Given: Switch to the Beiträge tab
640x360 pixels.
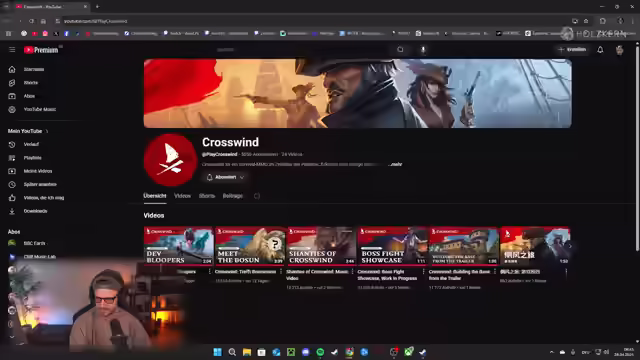Looking at the screenshot, I should tap(233, 196).
